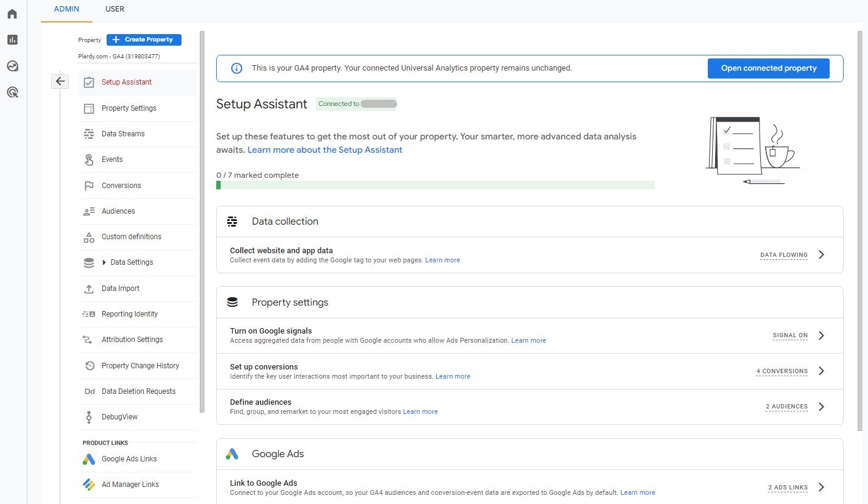Click the Data collection section icon

click(232, 222)
